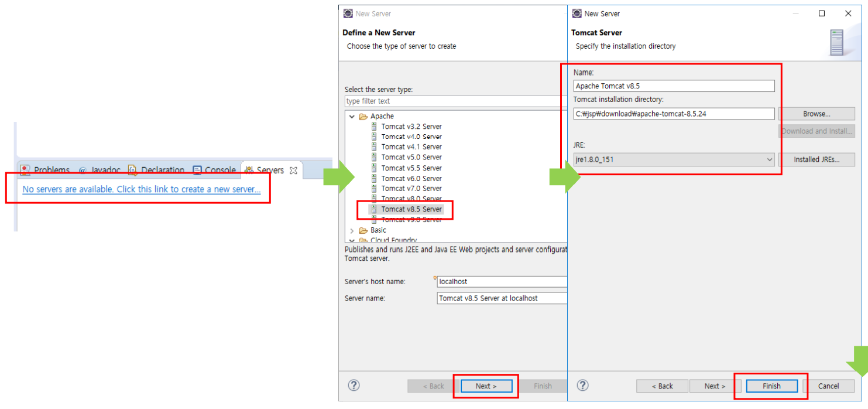Click Back in Tomcat Server dialog
This screenshot has height=409, width=868.
point(662,386)
